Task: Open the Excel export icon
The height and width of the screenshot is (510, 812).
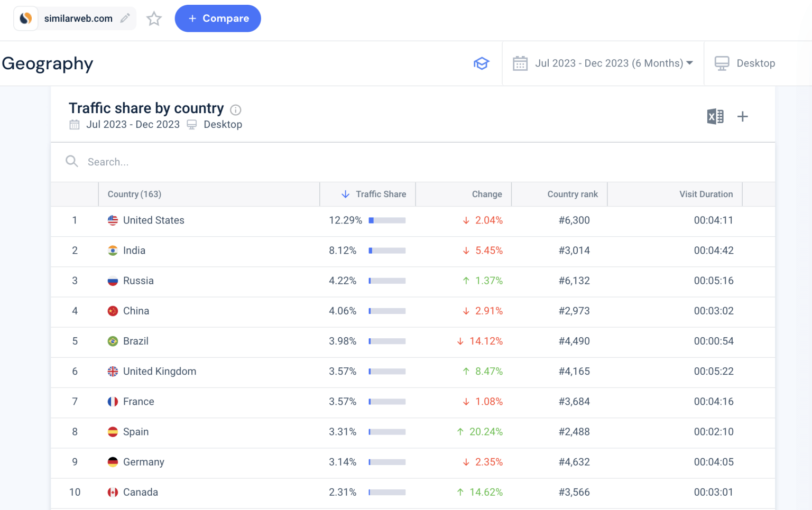Action: [715, 116]
